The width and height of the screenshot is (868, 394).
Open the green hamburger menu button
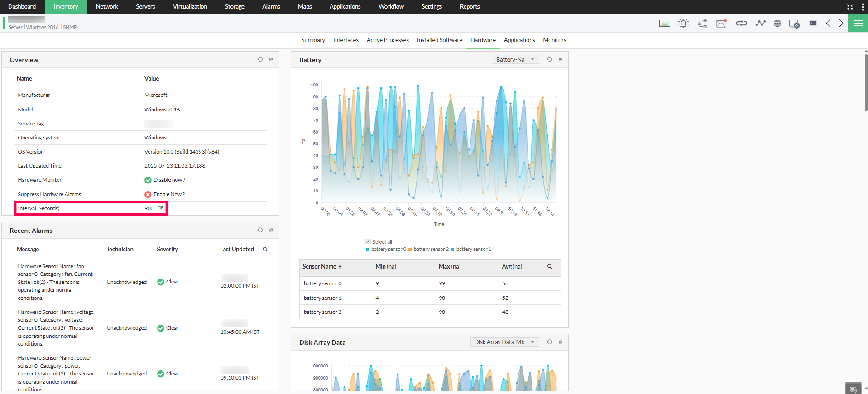point(858,24)
